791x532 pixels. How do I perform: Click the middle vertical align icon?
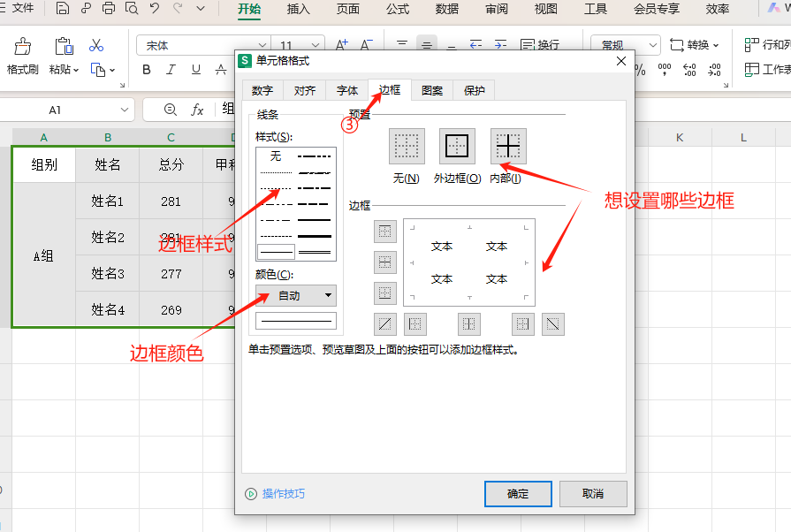(x=427, y=45)
